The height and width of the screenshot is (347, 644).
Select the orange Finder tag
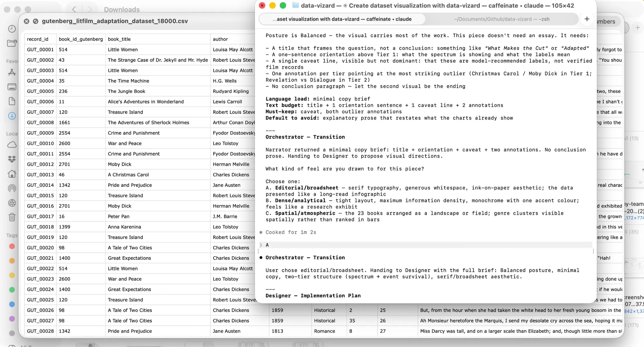(12, 261)
